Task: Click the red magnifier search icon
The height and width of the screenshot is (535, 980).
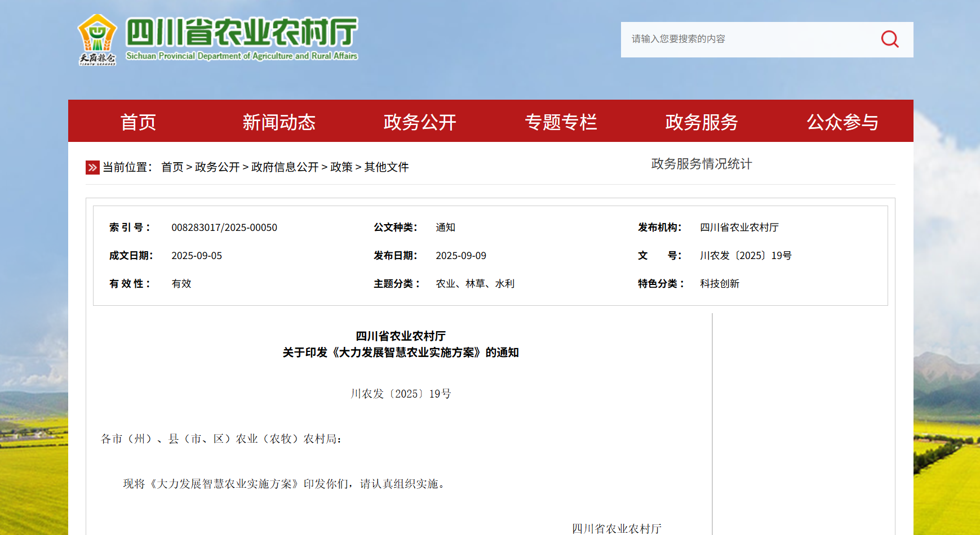Action: tap(890, 39)
